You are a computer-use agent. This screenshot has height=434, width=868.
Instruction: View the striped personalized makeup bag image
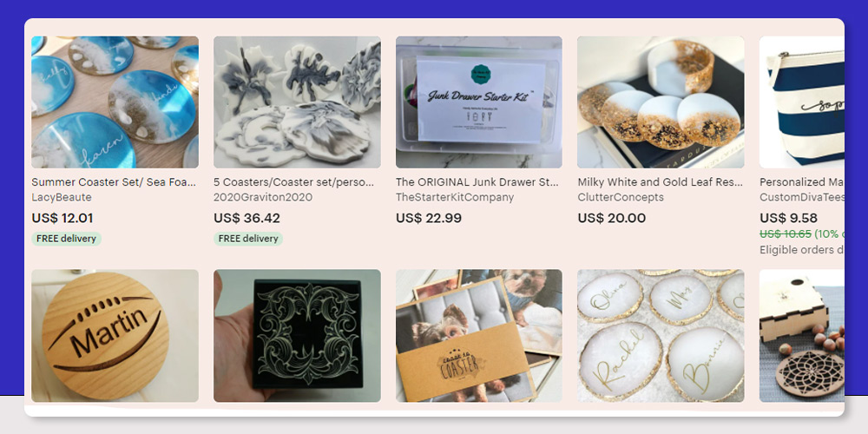[801, 102]
